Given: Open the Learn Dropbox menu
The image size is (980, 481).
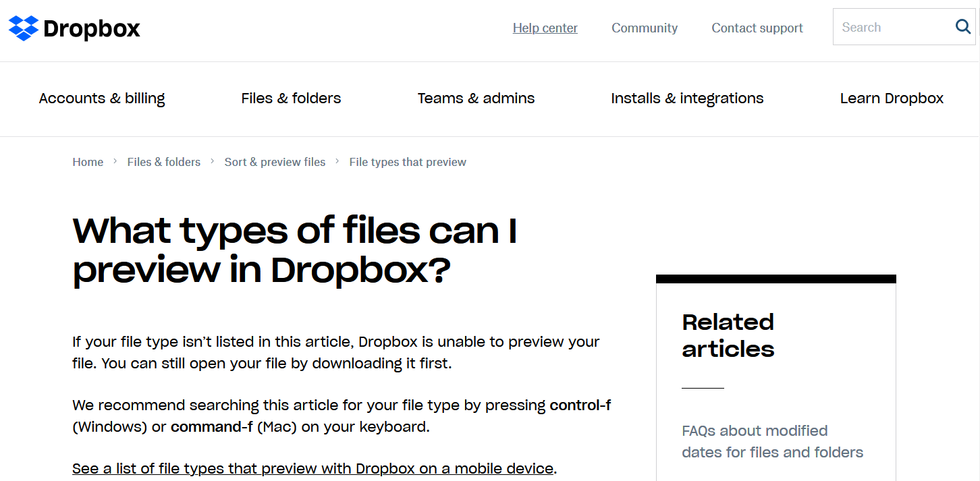Looking at the screenshot, I should (892, 98).
